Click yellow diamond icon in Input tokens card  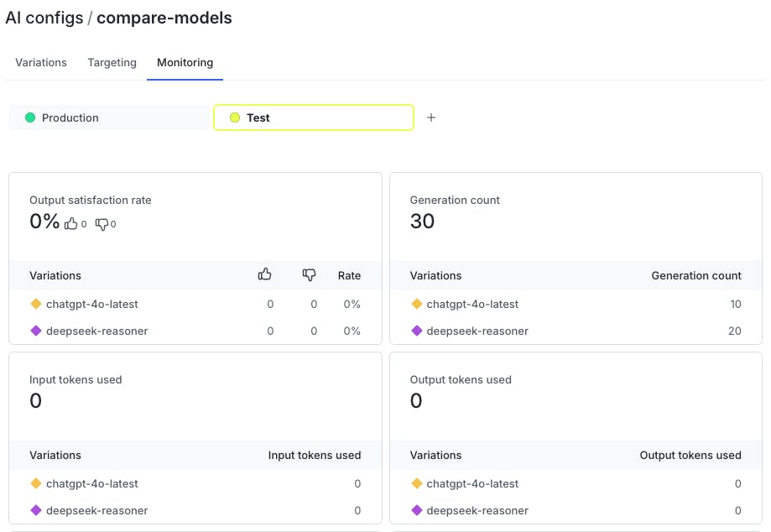[x=35, y=483]
